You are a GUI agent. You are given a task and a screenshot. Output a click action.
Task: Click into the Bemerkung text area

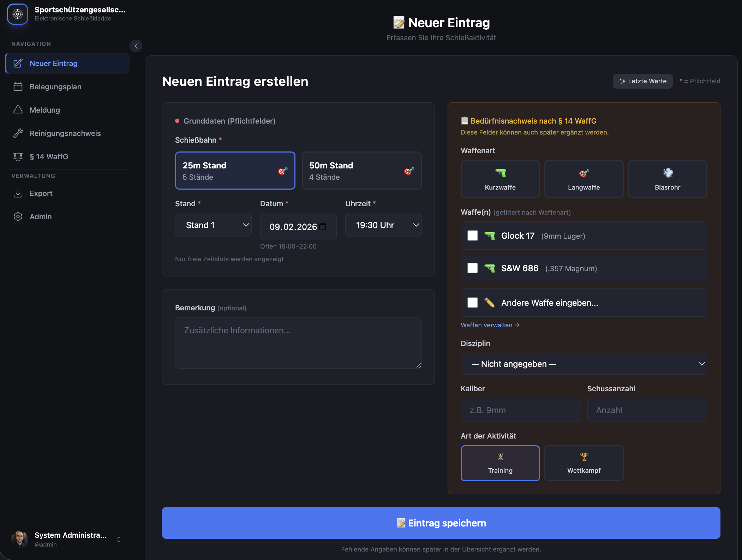(298, 342)
